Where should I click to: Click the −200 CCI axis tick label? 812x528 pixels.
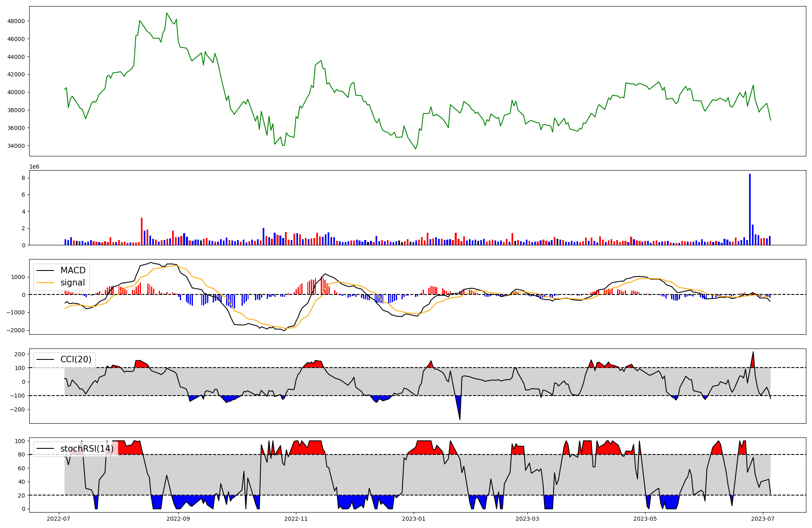coord(17,410)
